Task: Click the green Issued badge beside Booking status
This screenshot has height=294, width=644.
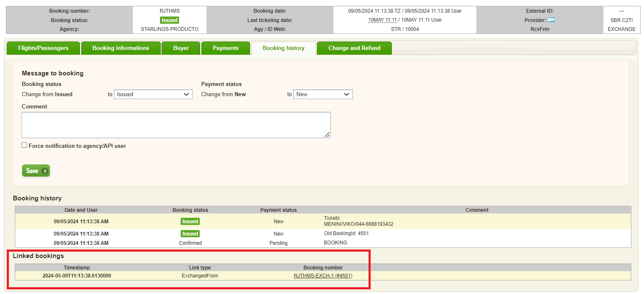Action: [x=169, y=20]
